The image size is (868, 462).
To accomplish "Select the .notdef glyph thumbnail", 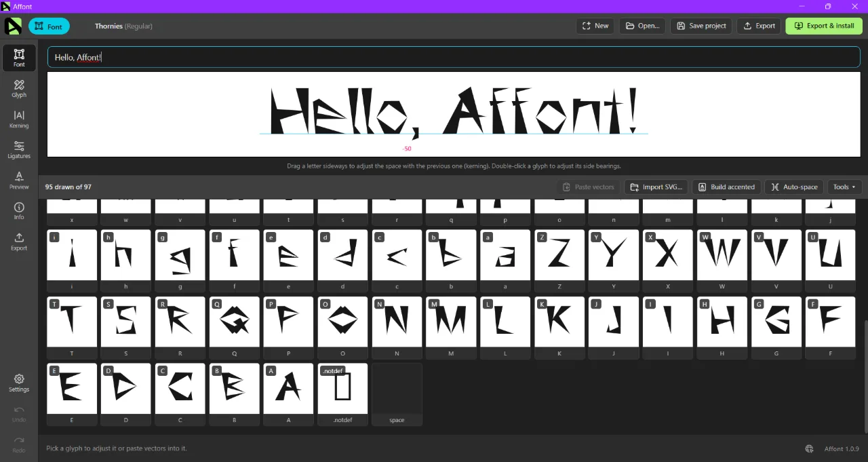I will [342, 394].
